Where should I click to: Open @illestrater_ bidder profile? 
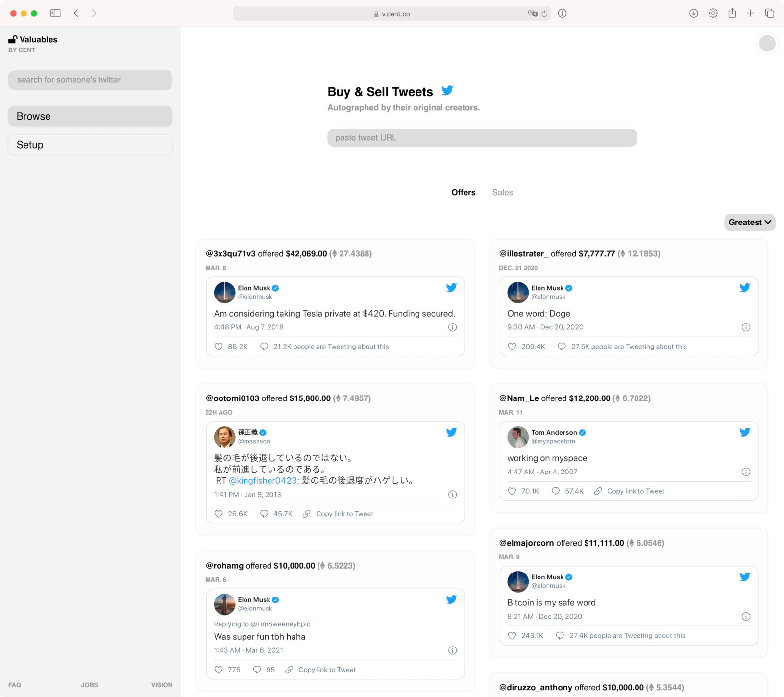[524, 254]
